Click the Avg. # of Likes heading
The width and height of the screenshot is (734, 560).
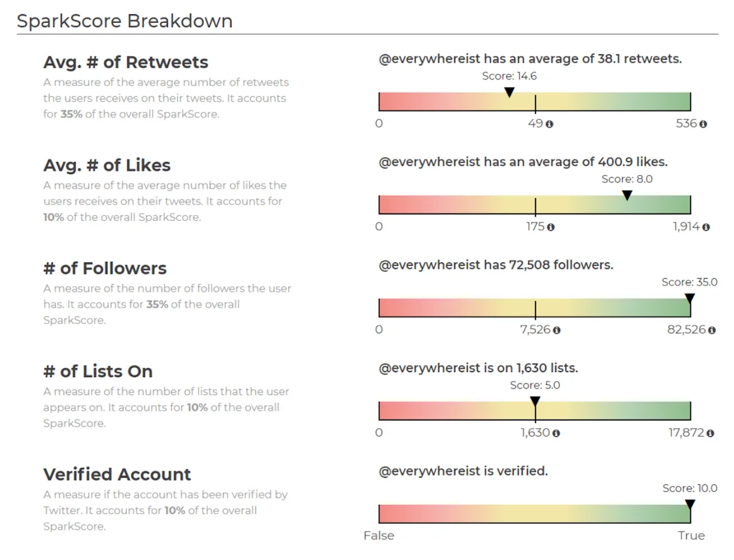[x=107, y=166]
